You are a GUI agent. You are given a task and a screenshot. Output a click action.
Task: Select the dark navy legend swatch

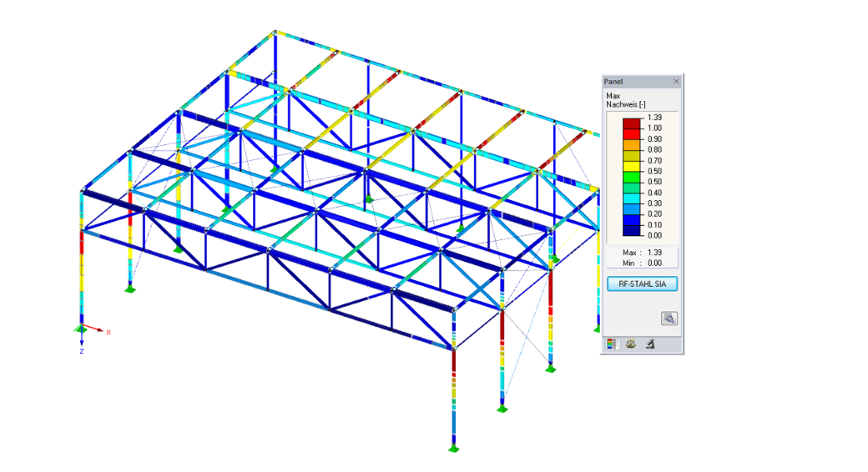[631, 230]
